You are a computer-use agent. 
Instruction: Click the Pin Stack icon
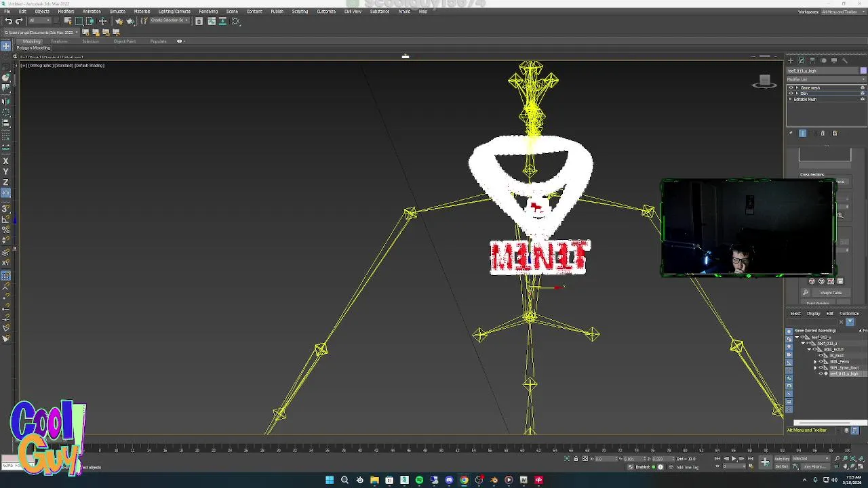(x=791, y=134)
